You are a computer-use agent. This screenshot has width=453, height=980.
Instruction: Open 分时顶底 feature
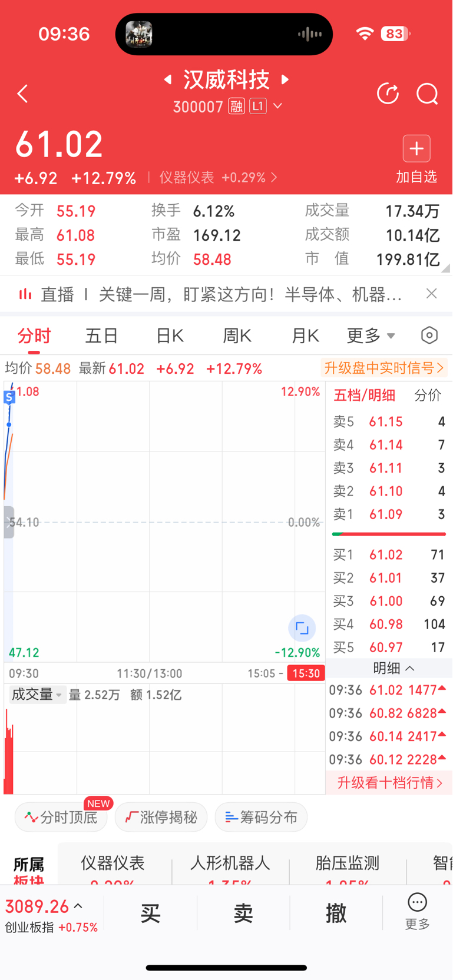coord(61,817)
